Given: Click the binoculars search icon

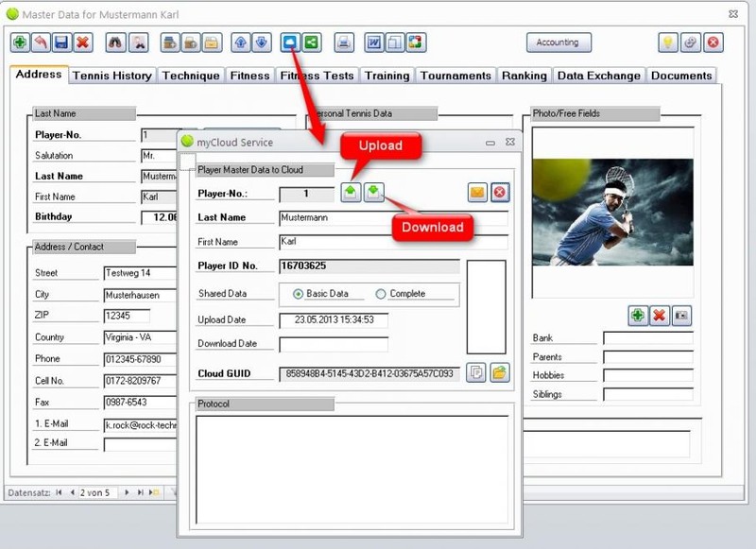Looking at the screenshot, I should [x=114, y=43].
